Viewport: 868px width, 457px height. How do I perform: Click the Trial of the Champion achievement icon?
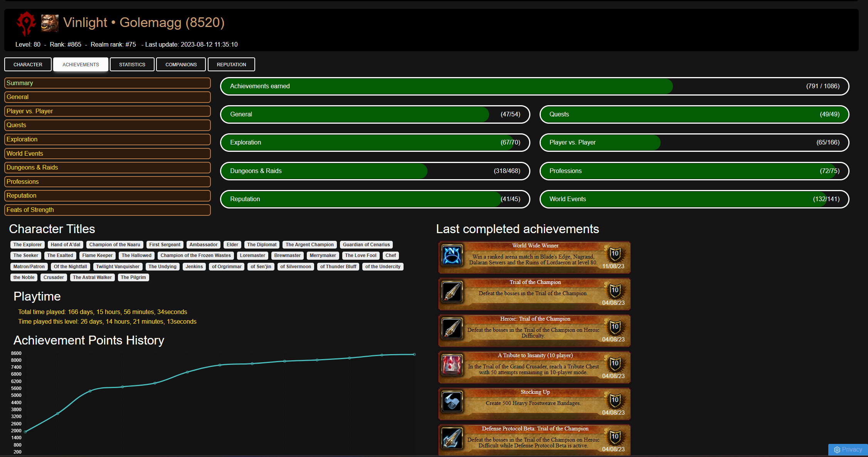(452, 292)
